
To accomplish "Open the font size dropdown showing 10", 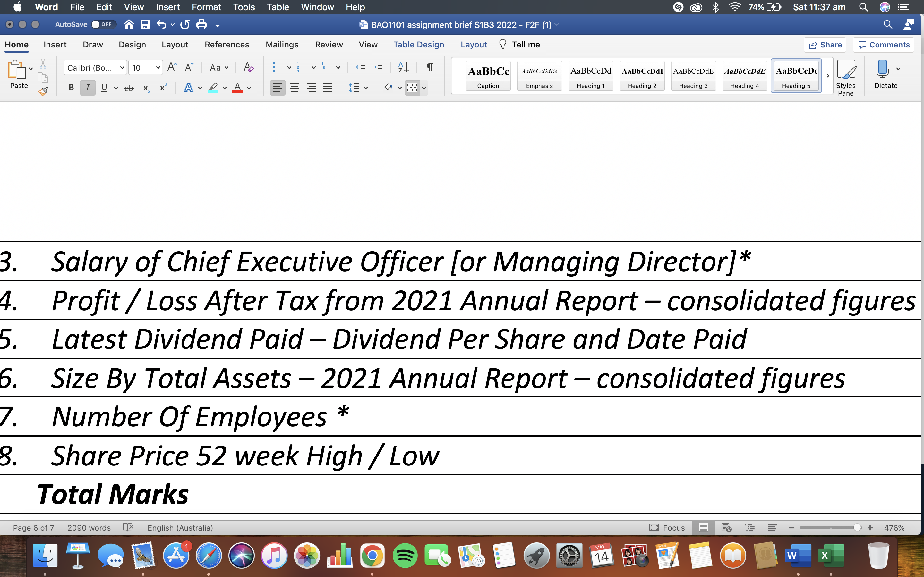I will pyautogui.click(x=145, y=68).
